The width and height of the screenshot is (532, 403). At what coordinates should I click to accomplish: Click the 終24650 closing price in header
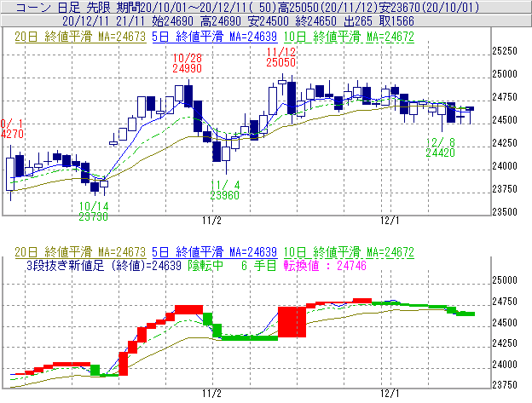pos(316,21)
